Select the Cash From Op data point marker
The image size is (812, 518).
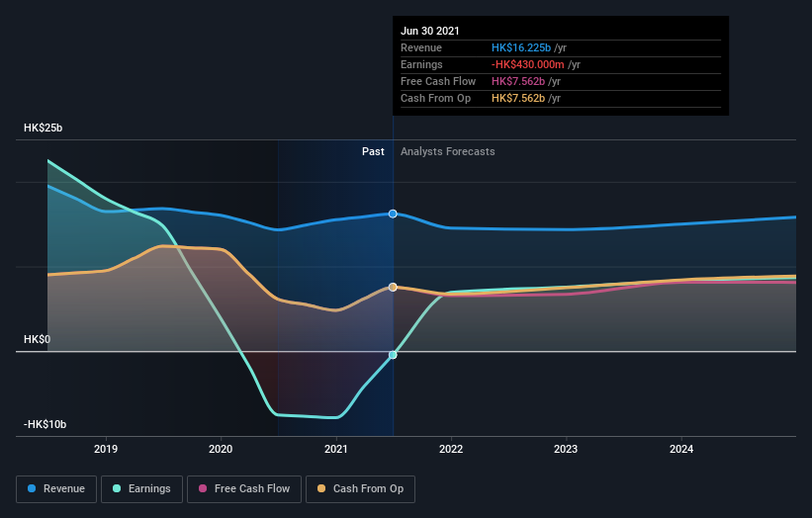click(393, 288)
